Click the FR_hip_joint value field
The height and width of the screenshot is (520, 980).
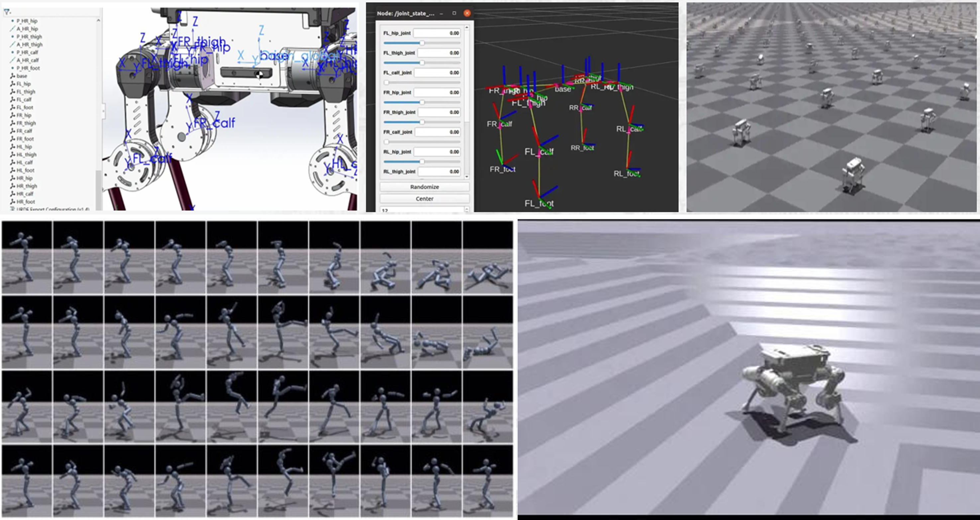[x=437, y=92]
